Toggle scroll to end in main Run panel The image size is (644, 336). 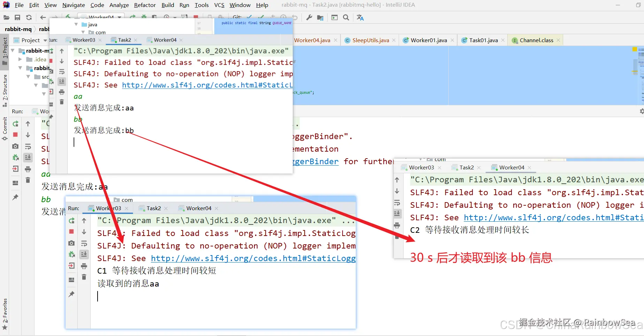(x=28, y=158)
